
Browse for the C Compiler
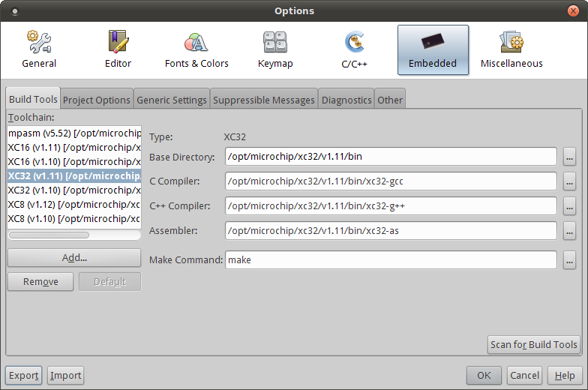[x=569, y=181]
